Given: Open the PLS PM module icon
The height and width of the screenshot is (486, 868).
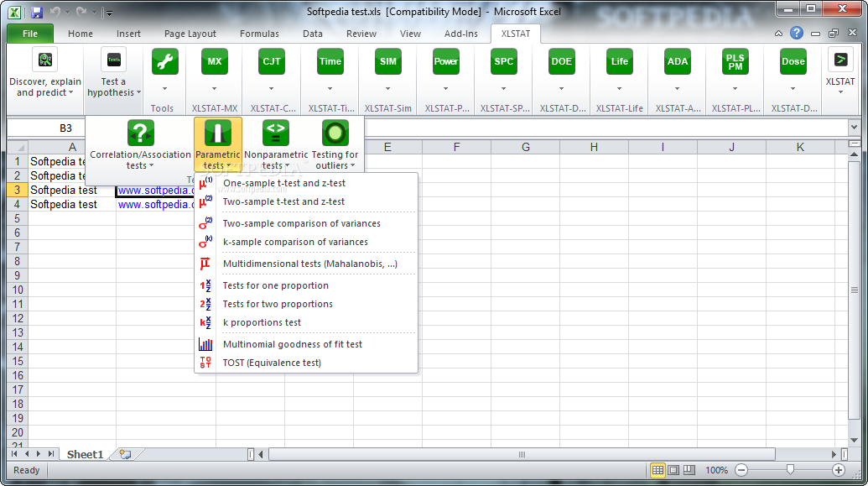Looking at the screenshot, I should (735, 61).
